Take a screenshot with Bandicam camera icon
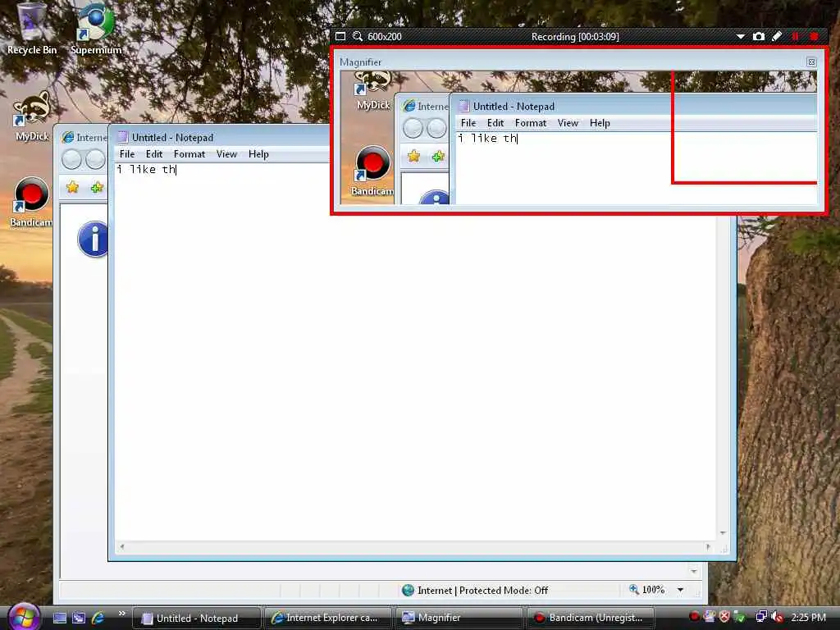The image size is (840, 630). [x=759, y=36]
